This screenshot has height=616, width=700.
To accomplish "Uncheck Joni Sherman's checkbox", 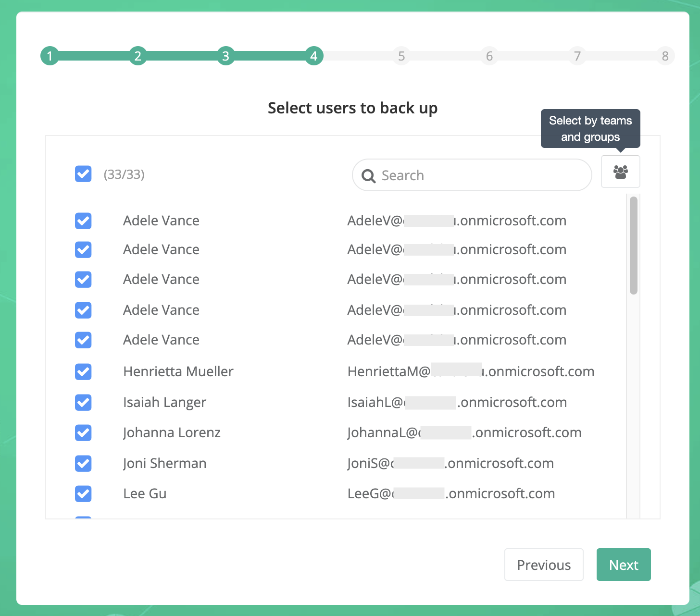I will pos(83,463).
